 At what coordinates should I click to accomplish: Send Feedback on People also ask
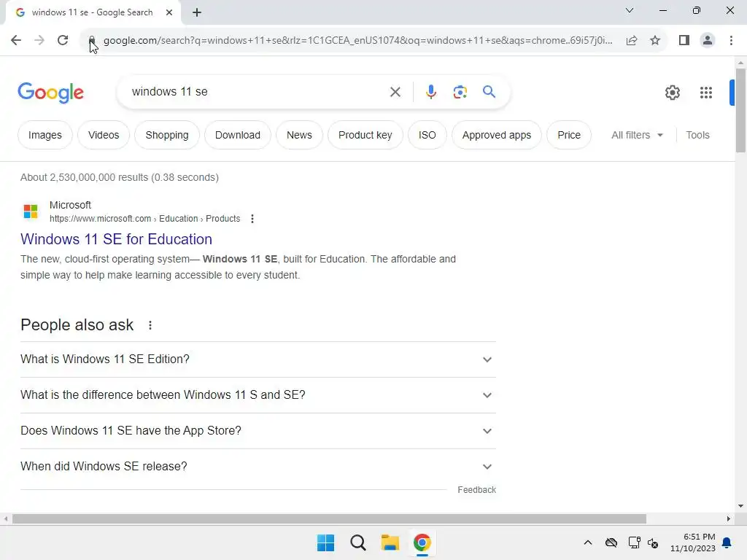point(476,490)
